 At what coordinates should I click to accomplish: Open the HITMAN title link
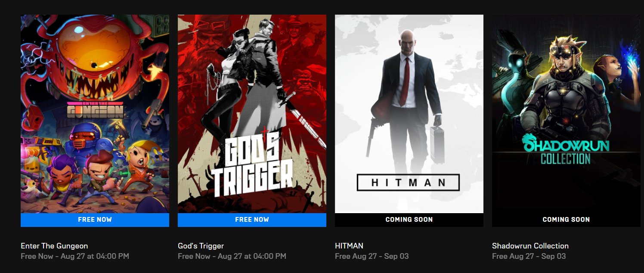(x=349, y=246)
